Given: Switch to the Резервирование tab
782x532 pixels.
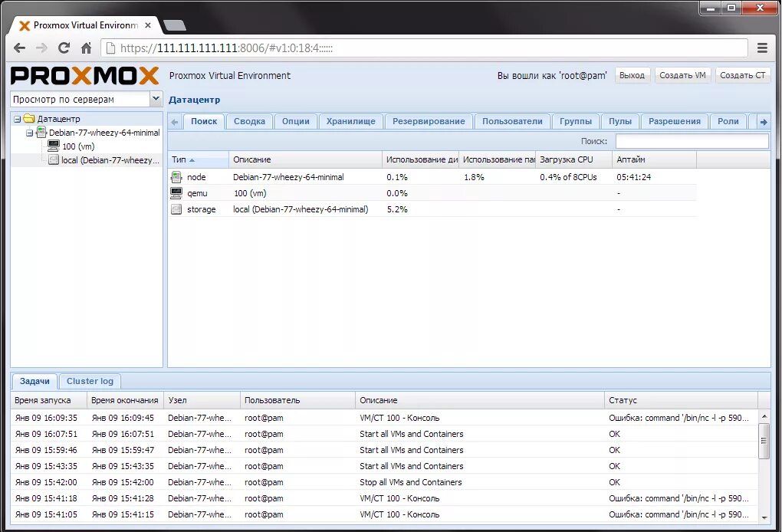Looking at the screenshot, I should tap(429, 121).
